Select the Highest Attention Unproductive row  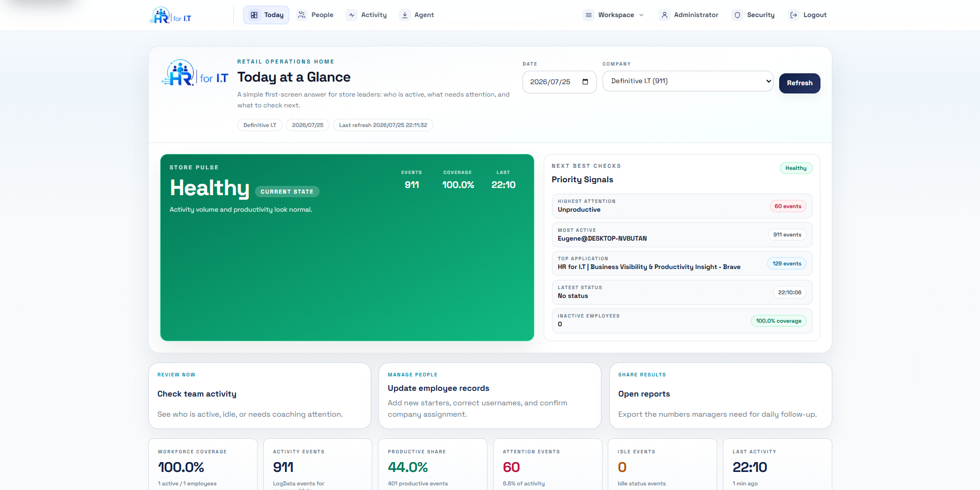click(682, 206)
